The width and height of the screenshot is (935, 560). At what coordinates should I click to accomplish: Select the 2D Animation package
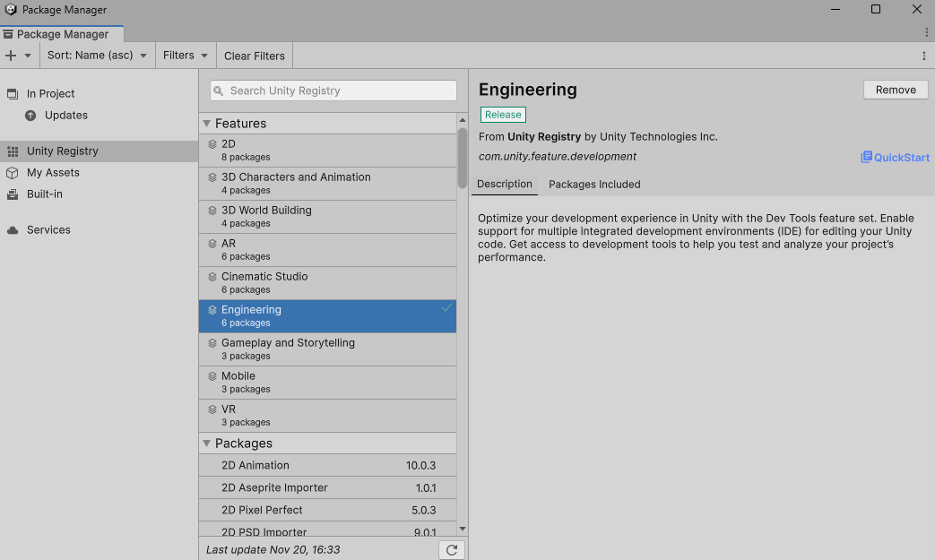point(328,465)
